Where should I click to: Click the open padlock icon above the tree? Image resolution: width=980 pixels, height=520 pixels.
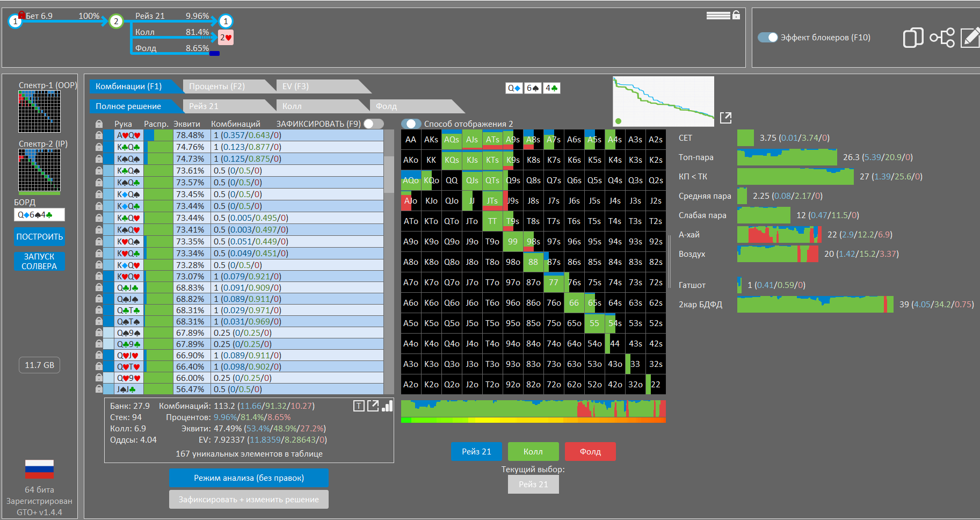736,15
